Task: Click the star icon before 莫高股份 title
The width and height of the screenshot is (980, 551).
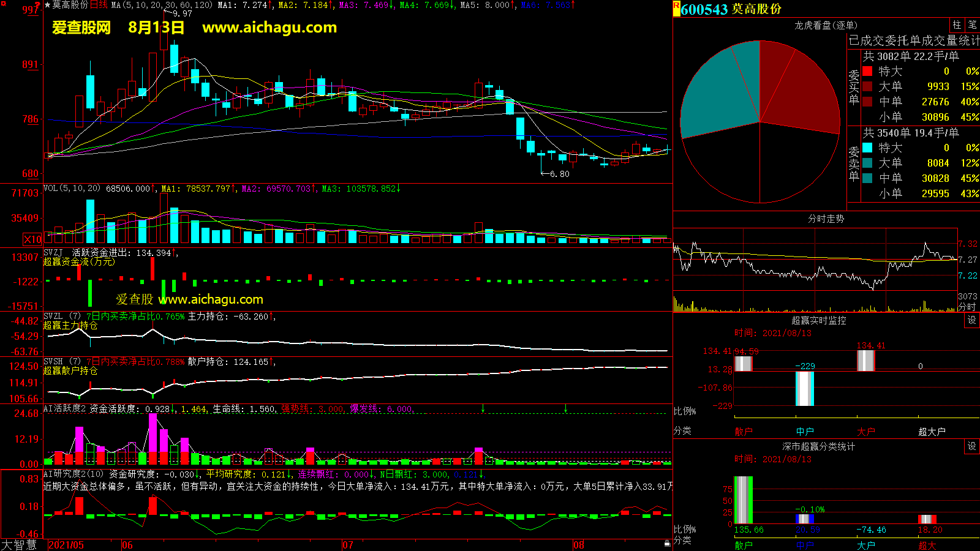Action: [x=47, y=5]
